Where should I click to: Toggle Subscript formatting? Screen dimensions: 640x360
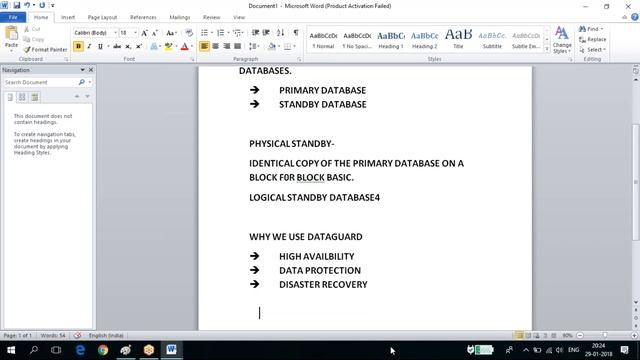[128, 46]
